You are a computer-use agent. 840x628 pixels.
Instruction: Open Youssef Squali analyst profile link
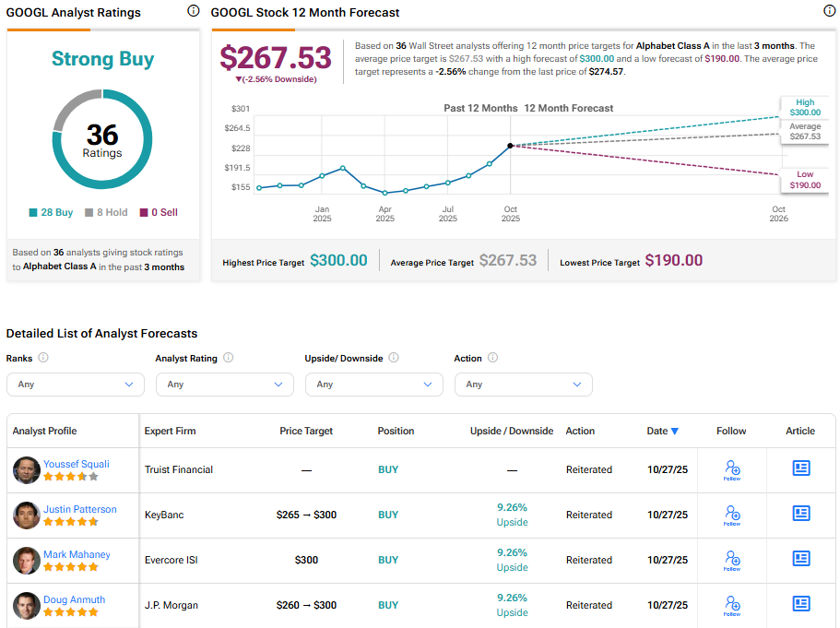tap(77, 464)
